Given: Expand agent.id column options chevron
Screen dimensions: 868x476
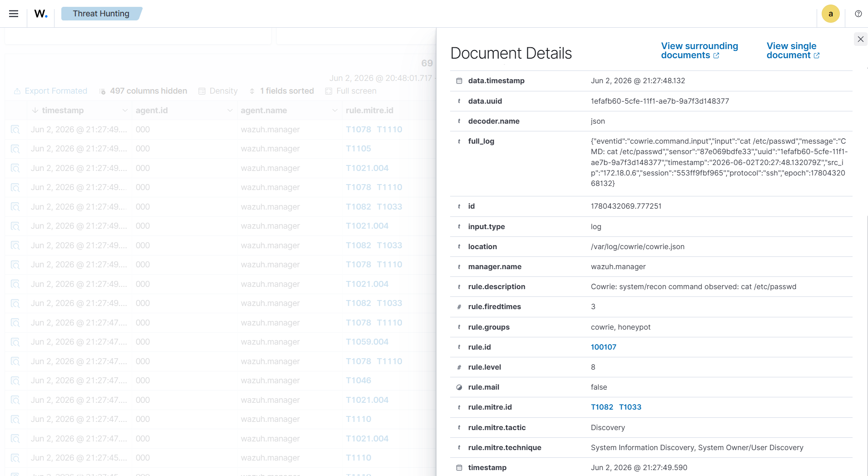Looking at the screenshot, I should (230, 110).
